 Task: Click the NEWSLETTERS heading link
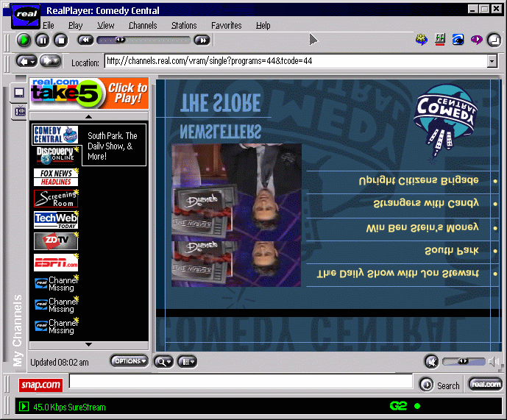pyautogui.click(x=221, y=131)
